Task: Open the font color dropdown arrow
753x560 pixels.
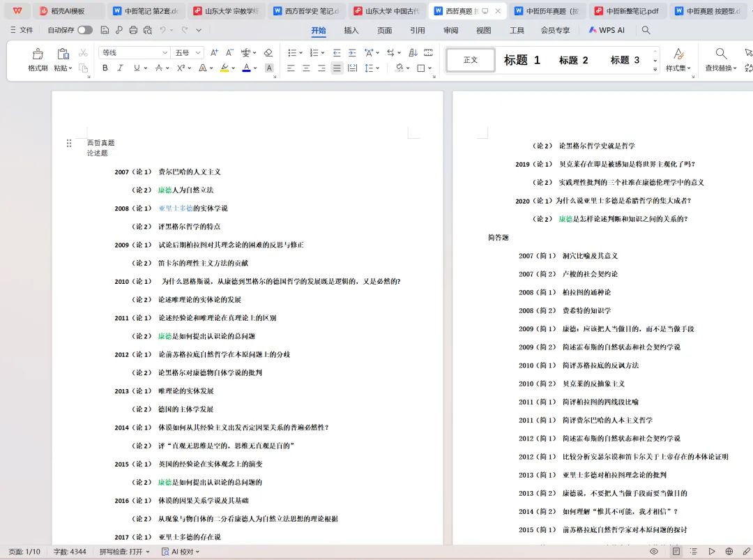Action: point(256,68)
